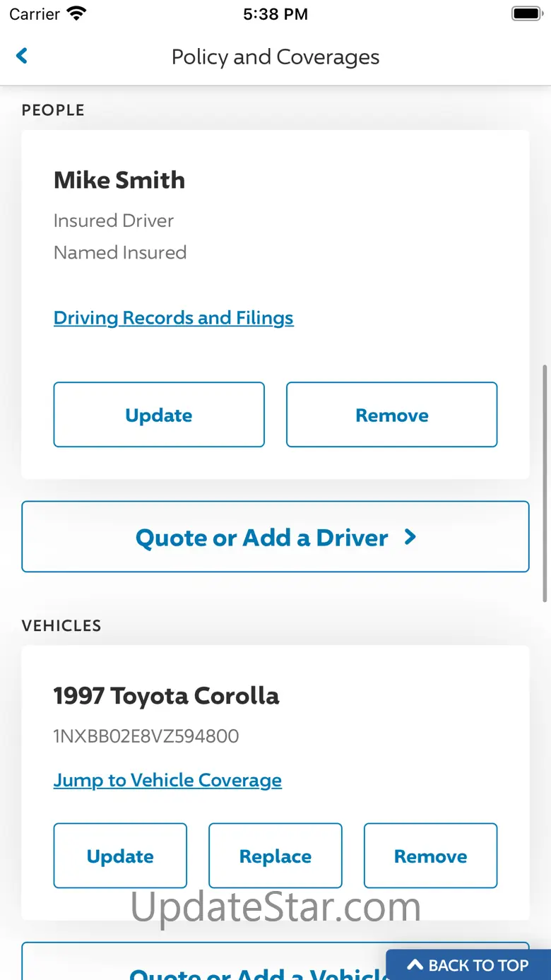Tap the 1997 Toyota Corolla title
Image resolution: width=551 pixels, height=980 pixels.
point(166,696)
